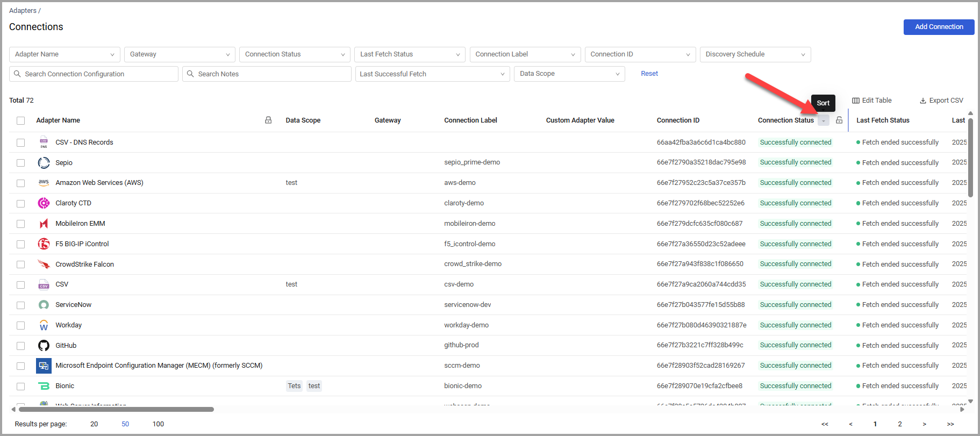
Task: Click the Bionic adapter icon
Action: (x=44, y=386)
